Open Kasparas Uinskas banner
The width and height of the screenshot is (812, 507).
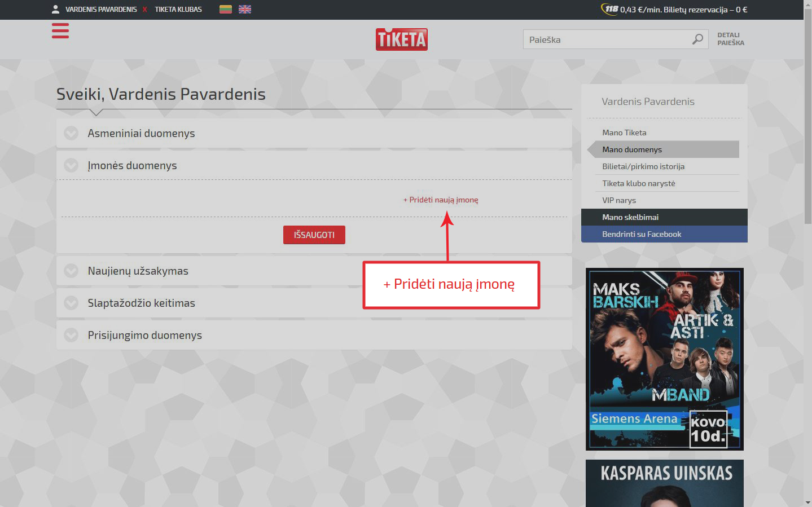pos(665,483)
